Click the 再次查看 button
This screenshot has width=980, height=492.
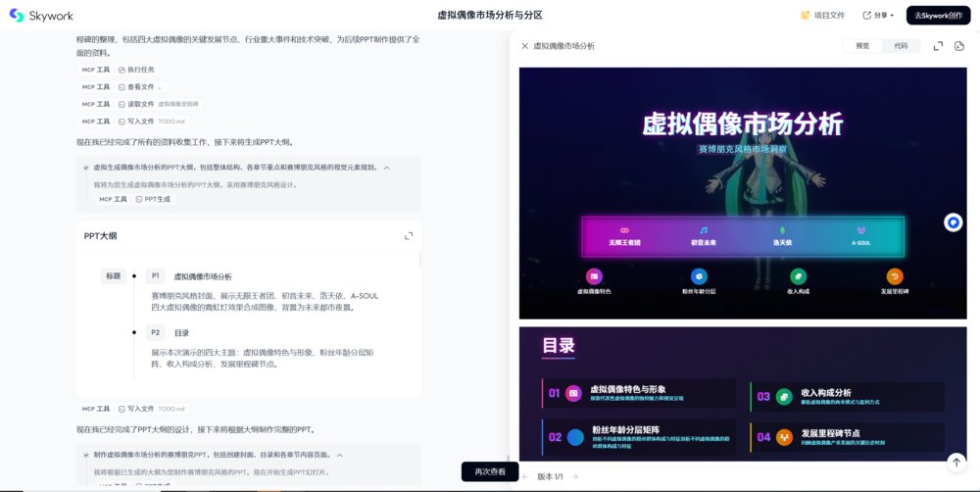pos(490,471)
